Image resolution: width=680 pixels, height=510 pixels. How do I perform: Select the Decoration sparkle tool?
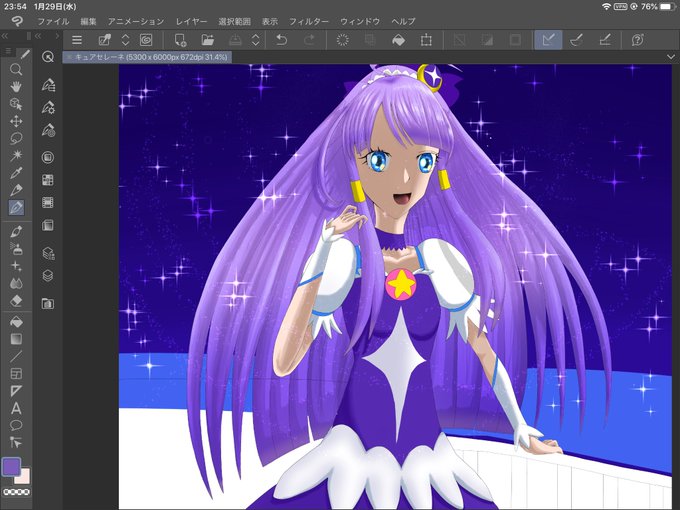(16, 266)
